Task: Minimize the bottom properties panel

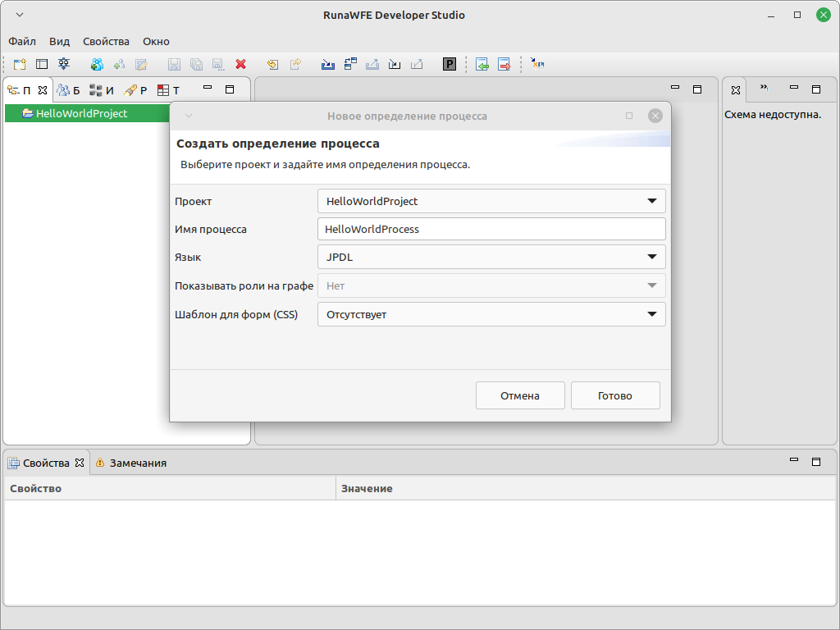Action: (794, 459)
